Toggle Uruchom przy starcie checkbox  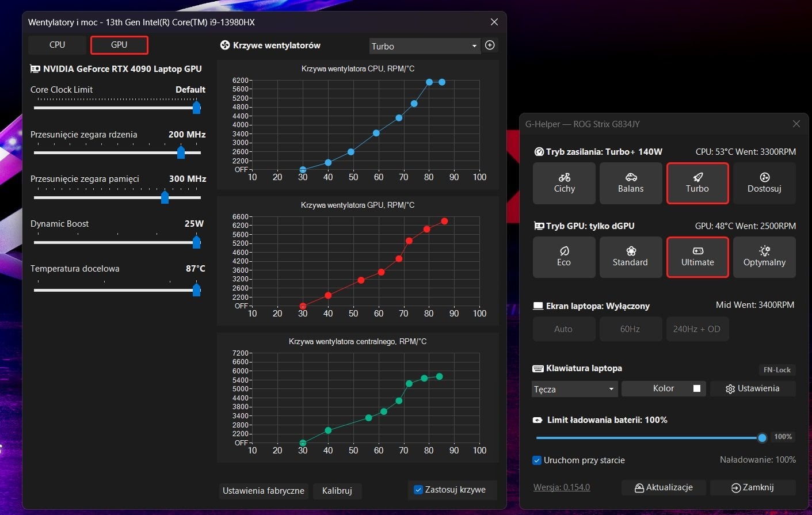tap(537, 460)
